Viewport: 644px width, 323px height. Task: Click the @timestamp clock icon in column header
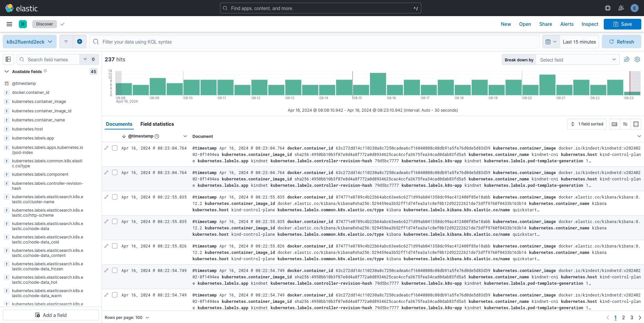(157, 136)
